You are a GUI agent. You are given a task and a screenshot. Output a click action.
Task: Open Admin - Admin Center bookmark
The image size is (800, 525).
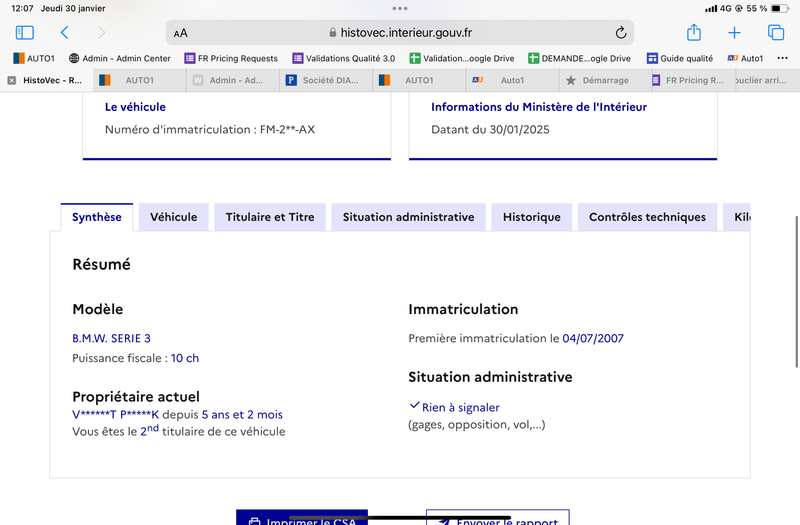tap(120, 58)
